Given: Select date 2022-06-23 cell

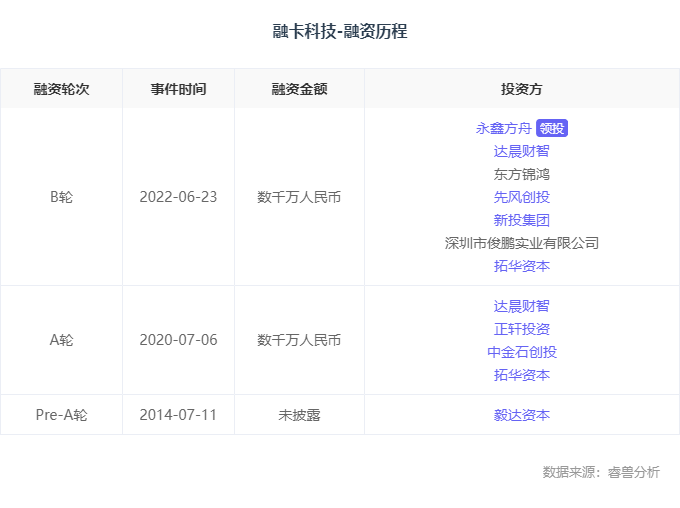Looking at the screenshot, I should coord(178,197).
